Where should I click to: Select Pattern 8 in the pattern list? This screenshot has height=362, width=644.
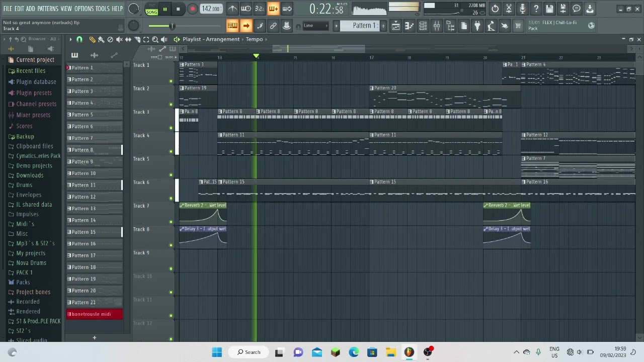95,150
